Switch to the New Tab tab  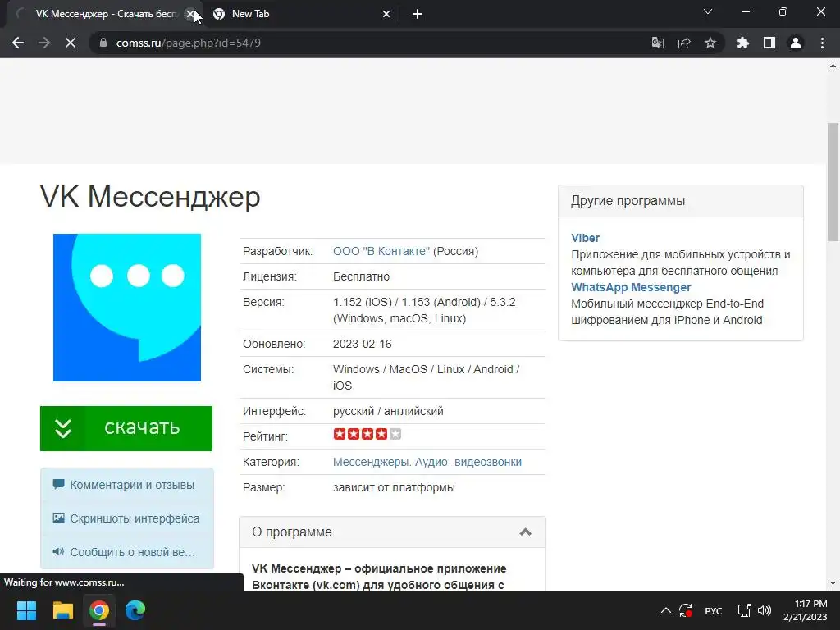302,15
